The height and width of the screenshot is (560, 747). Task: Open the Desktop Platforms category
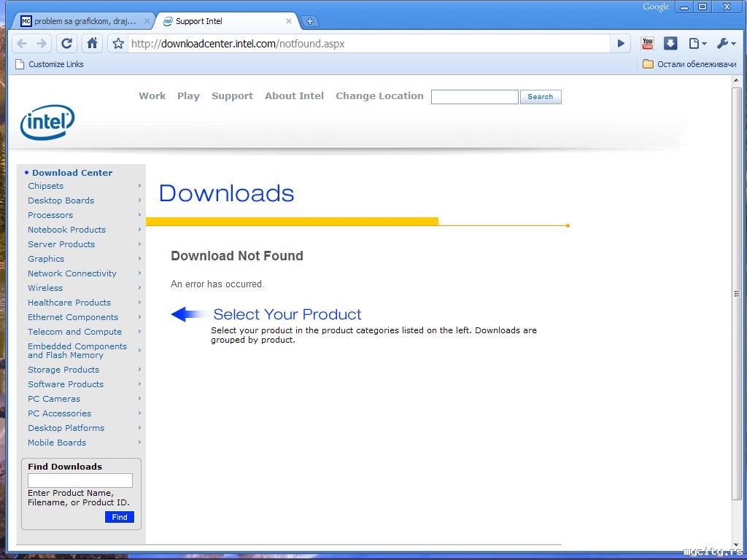click(66, 428)
